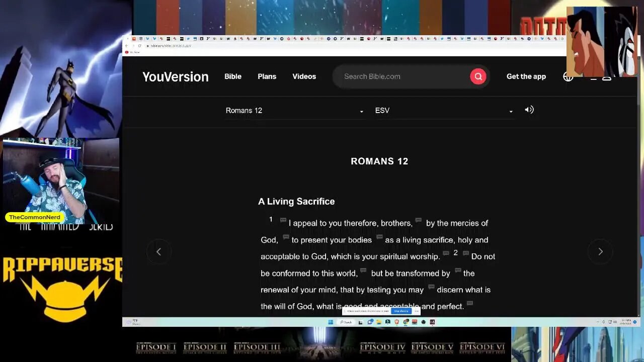The height and width of the screenshot is (362, 644).
Task: Open the Windows Start menu
Action: coord(331,322)
